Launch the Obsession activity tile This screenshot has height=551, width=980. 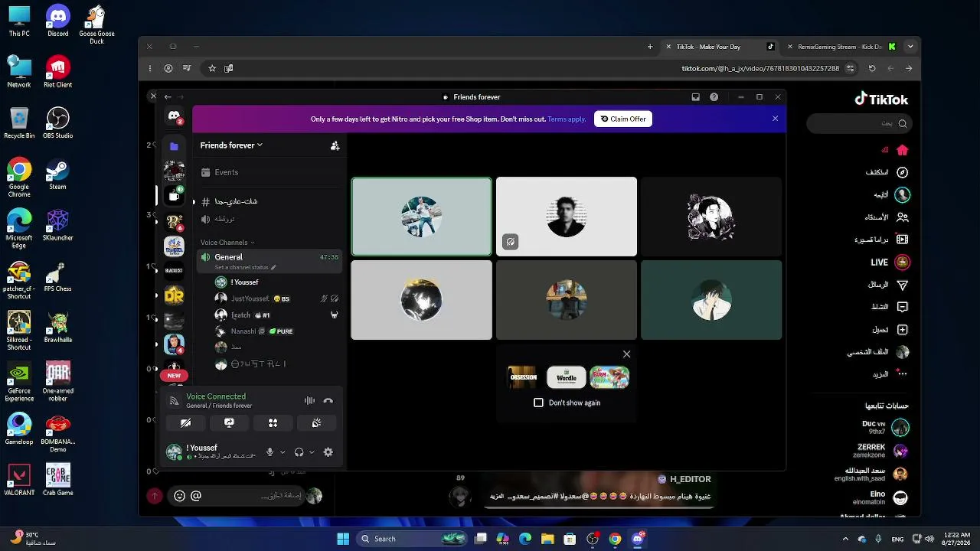tap(523, 377)
